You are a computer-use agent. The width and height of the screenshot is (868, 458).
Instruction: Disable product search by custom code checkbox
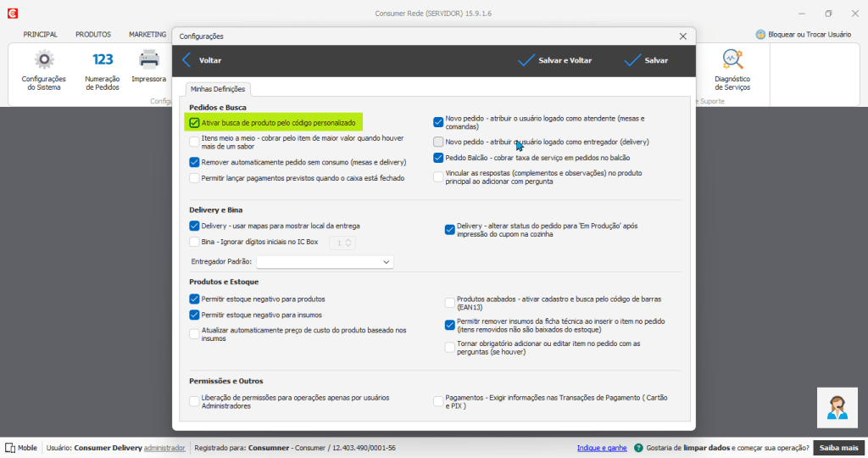pyautogui.click(x=195, y=123)
